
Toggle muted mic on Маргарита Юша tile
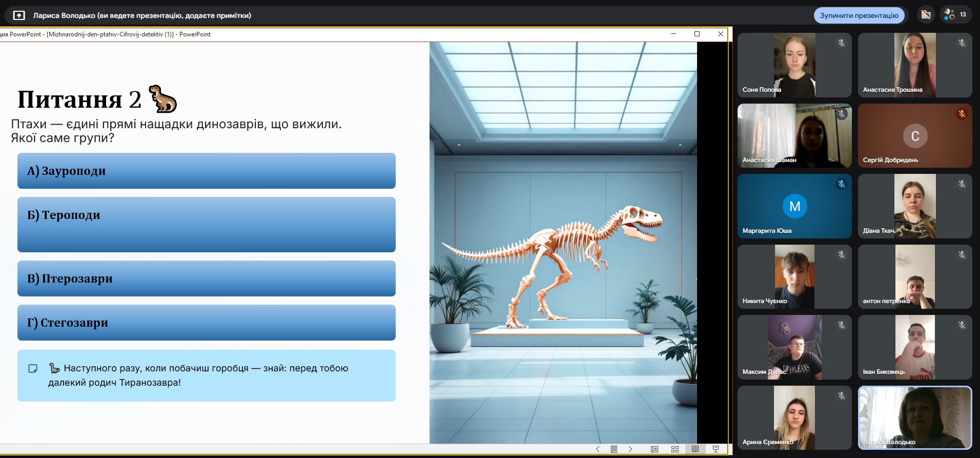(842, 184)
